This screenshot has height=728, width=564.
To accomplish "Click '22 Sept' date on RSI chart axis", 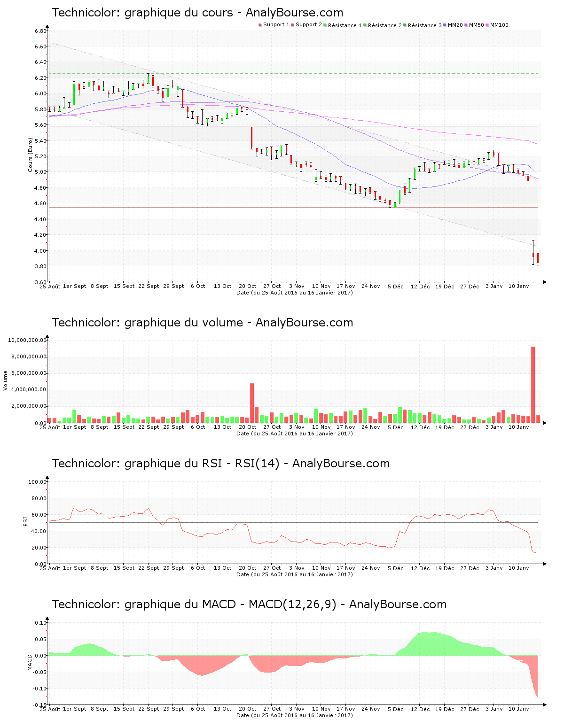I will pyautogui.click(x=149, y=568).
